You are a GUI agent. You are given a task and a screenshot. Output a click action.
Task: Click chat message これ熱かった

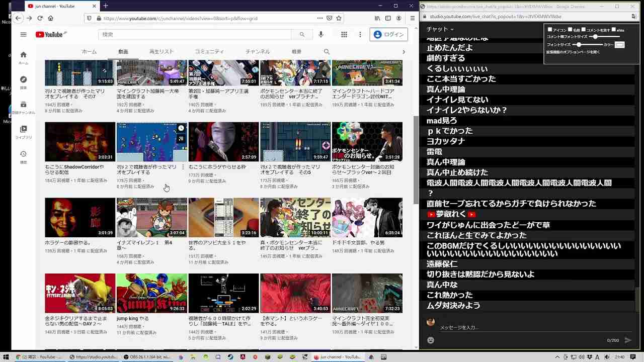point(450,295)
